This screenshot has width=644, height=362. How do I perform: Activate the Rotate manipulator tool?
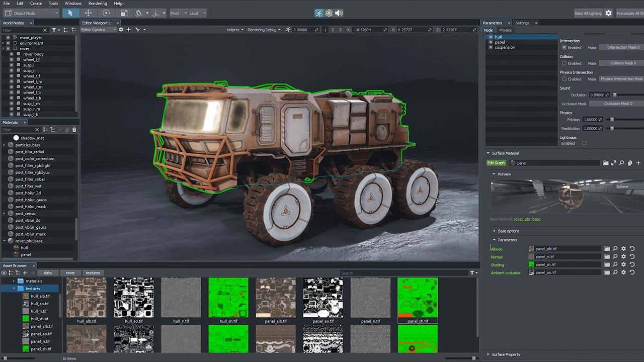pyautogui.click(x=106, y=13)
